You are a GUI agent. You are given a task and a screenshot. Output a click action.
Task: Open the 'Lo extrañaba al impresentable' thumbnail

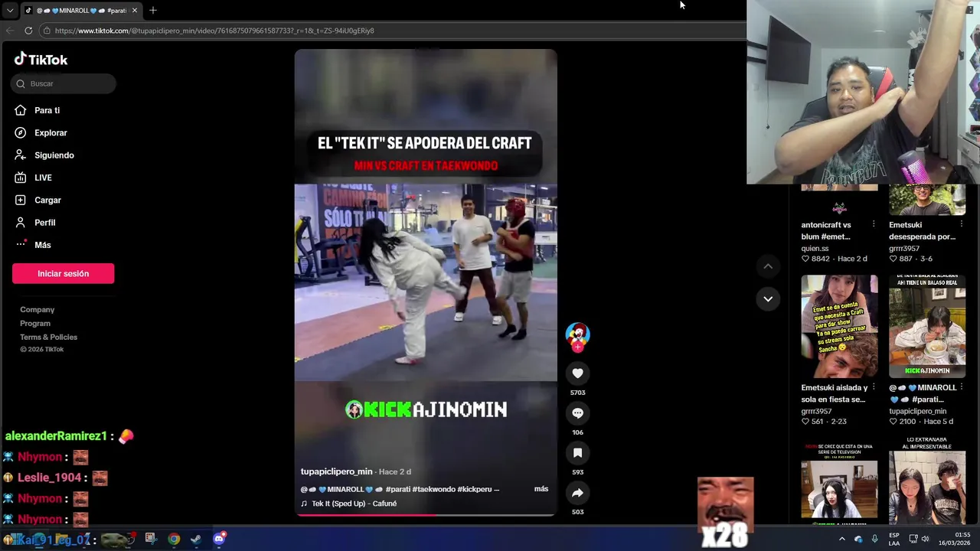pos(927,481)
